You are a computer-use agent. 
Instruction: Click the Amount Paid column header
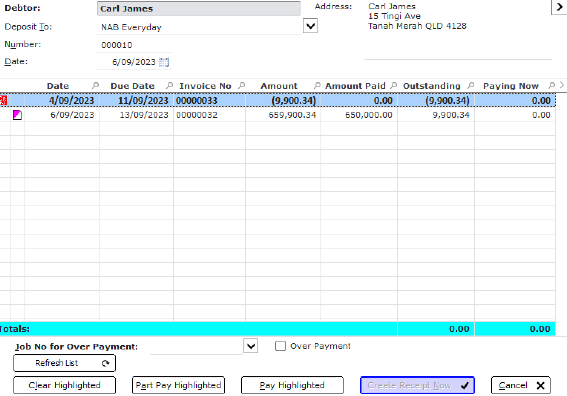(355, 86)
